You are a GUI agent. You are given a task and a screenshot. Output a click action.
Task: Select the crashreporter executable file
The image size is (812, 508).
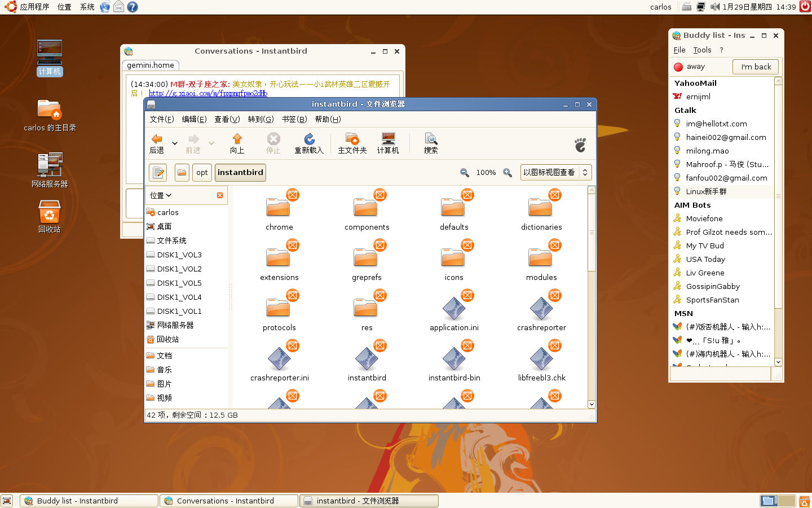[x=541, y=310]
